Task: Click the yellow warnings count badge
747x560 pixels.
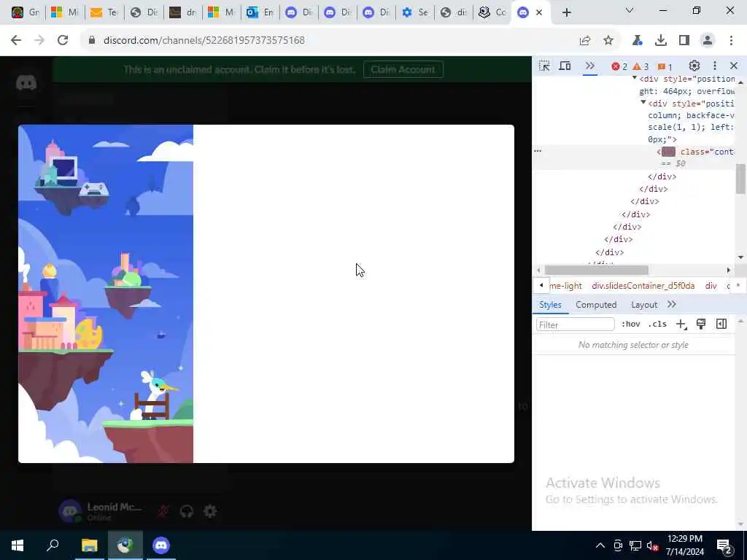Action: (x=640, y=66)
